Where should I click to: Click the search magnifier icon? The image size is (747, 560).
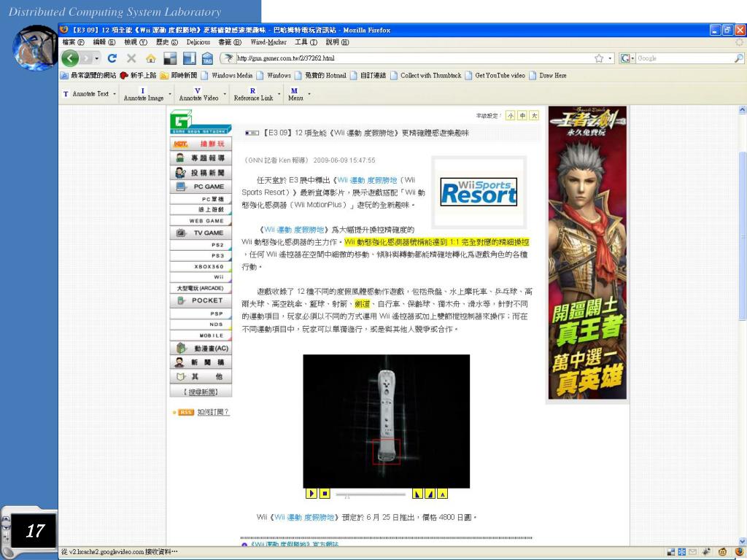click(x=738, y=58)
